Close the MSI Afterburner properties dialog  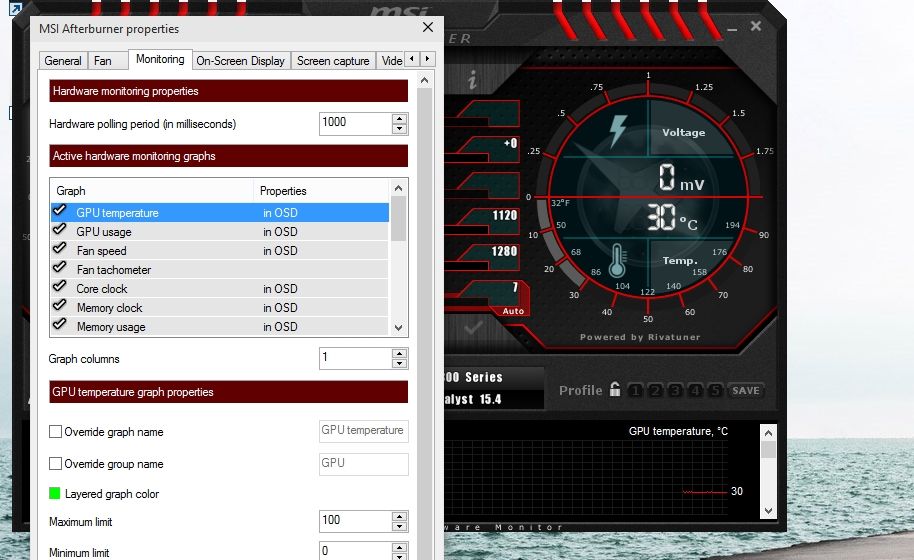click(x=428, y=27)
